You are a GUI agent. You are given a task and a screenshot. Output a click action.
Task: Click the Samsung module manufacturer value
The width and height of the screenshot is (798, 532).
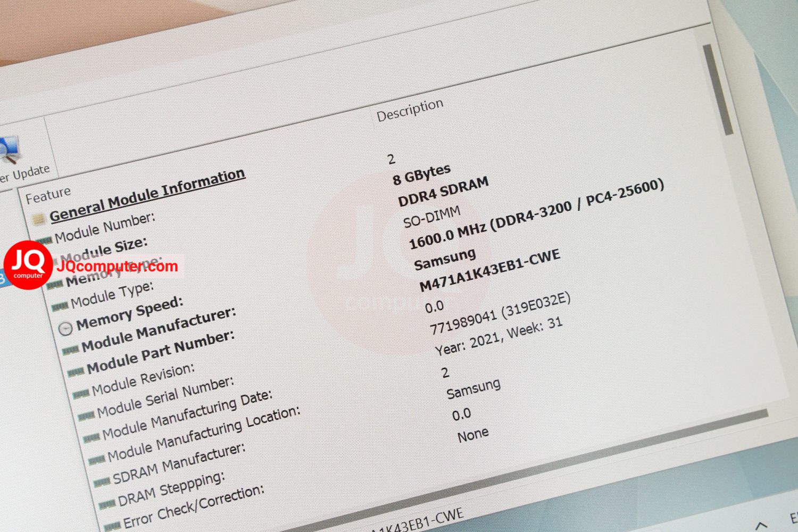pyautogui.click(x=445, y=259)
